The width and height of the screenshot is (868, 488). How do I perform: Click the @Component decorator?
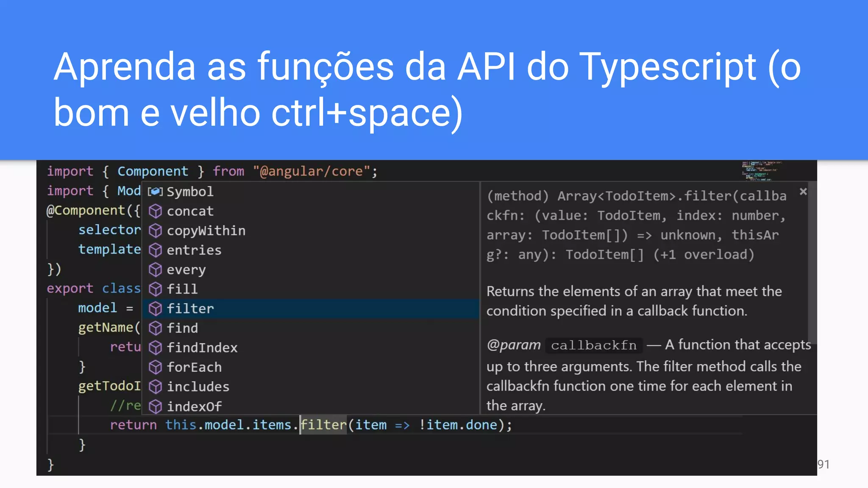coord(85,210)
